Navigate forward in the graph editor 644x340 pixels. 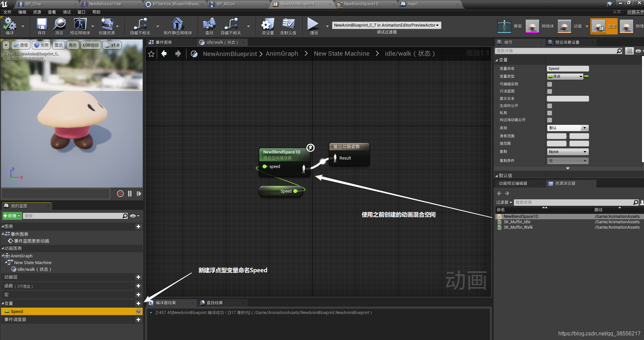178,54
